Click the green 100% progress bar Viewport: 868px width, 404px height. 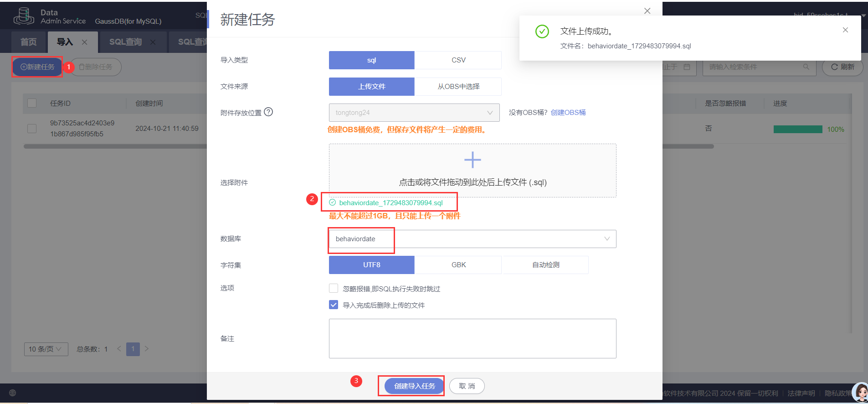tap(798, 129)
